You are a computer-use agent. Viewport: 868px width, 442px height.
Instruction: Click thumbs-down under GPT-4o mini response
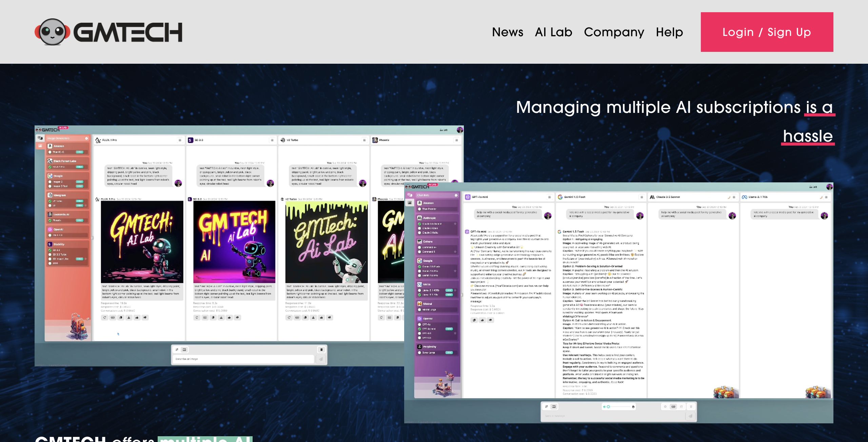click(490, 320)
